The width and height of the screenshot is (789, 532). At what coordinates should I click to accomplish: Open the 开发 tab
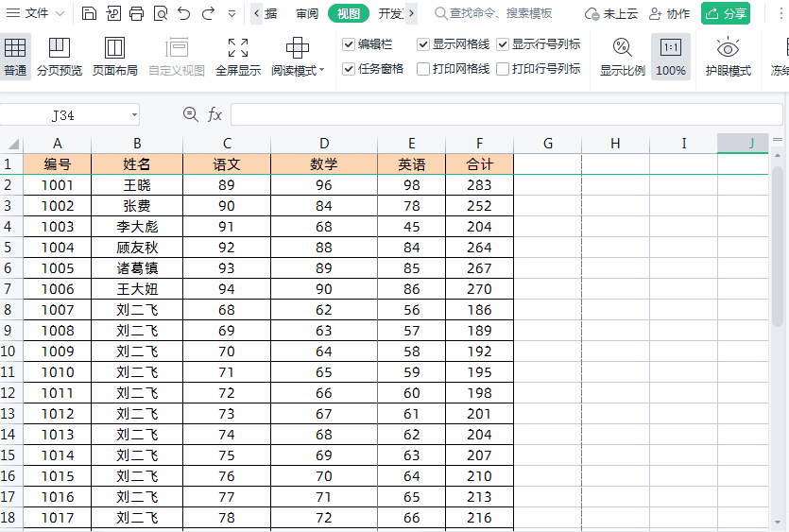(391, 13)
